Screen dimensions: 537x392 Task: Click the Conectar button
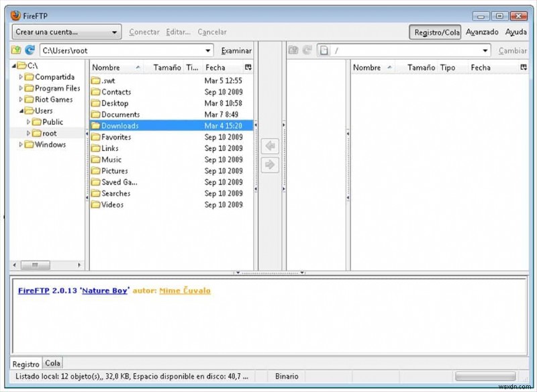tap(144, 32)
